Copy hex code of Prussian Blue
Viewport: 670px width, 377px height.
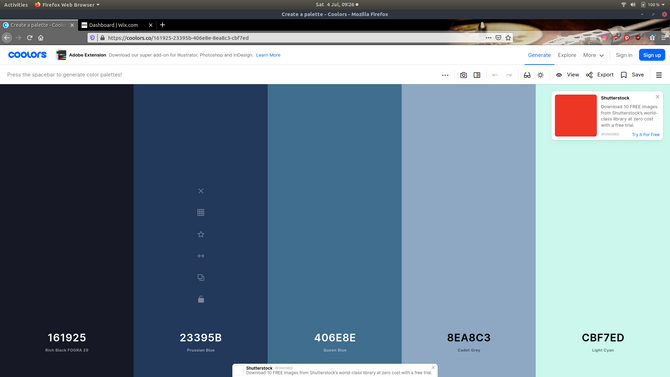coord(201,277)
